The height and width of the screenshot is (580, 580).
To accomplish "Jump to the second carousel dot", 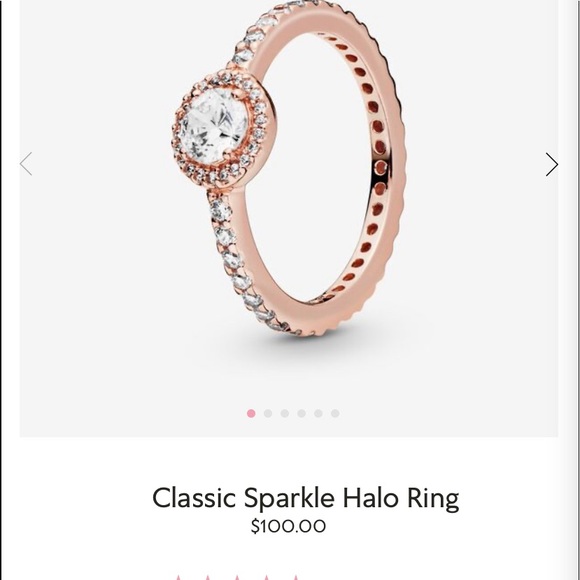I will (268, 413).
